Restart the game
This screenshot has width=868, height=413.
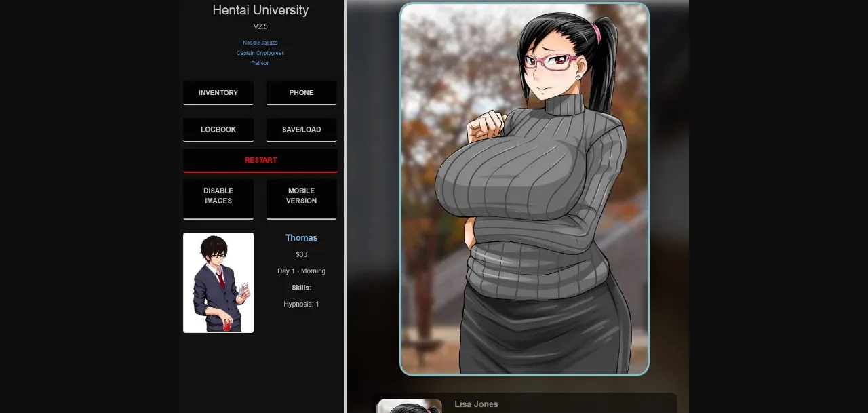tap(260, 159)
